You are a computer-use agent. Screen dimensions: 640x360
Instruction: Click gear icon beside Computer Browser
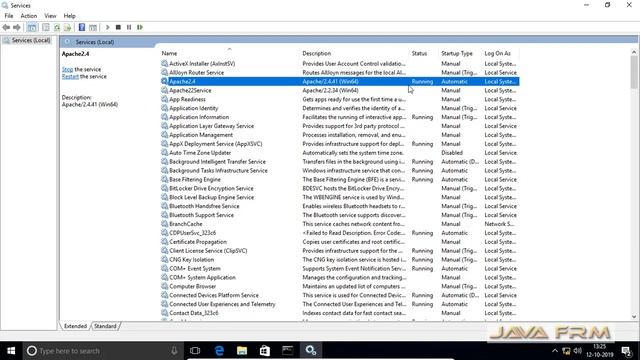(x=164, y=286)
